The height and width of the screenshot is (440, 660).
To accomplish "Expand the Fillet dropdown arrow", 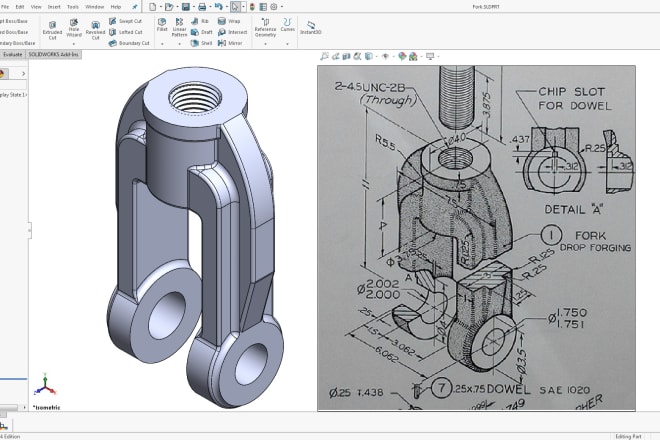I will click(162, 44).
